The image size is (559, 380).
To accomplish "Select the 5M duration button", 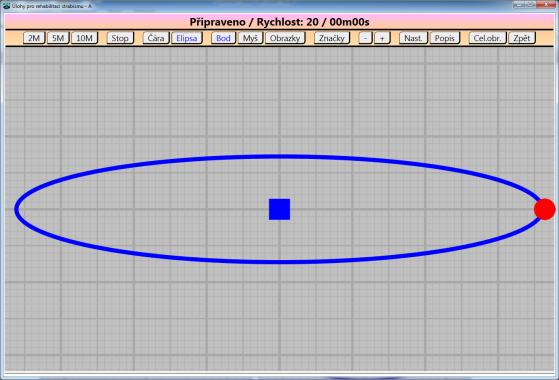I will [x=58, y=38].
